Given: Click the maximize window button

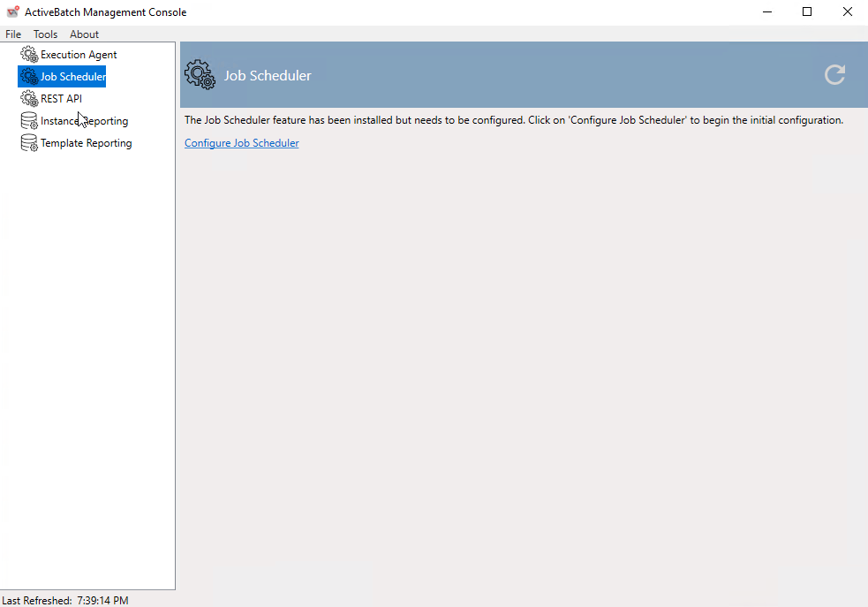Looking at the screenshot, I should point(806,11).
